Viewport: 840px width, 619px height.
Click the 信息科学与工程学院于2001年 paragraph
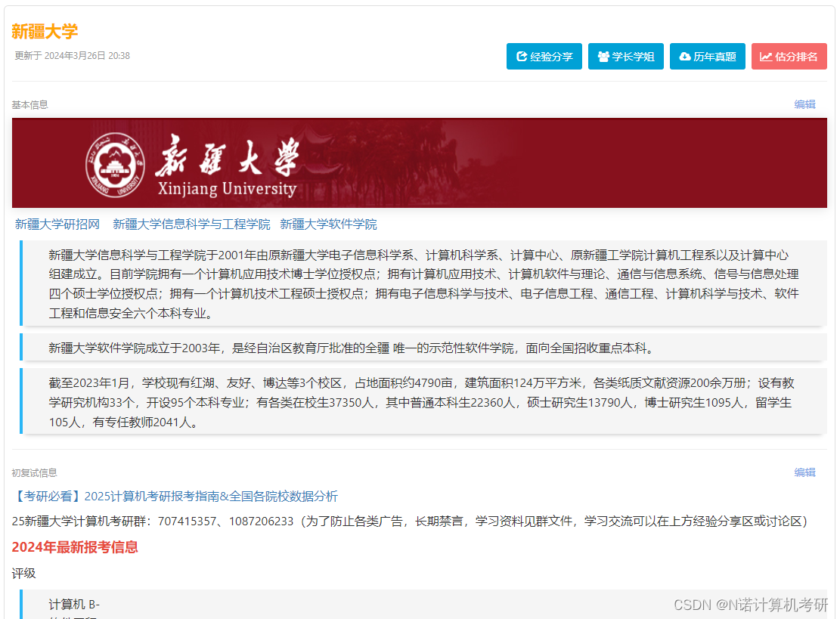(423, 283)
